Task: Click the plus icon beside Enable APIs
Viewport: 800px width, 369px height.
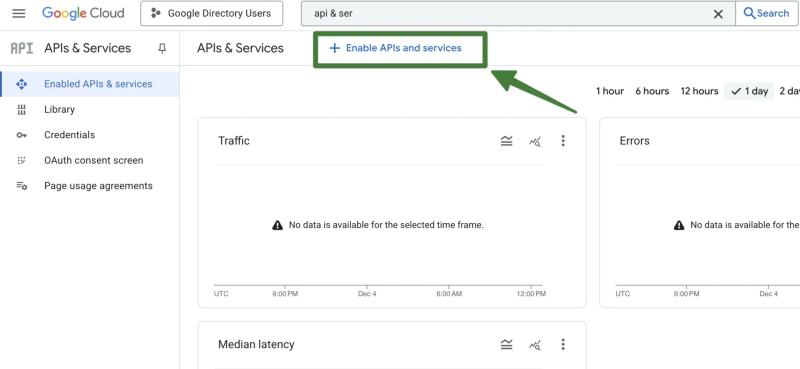Action: click(x=334, y=48)
